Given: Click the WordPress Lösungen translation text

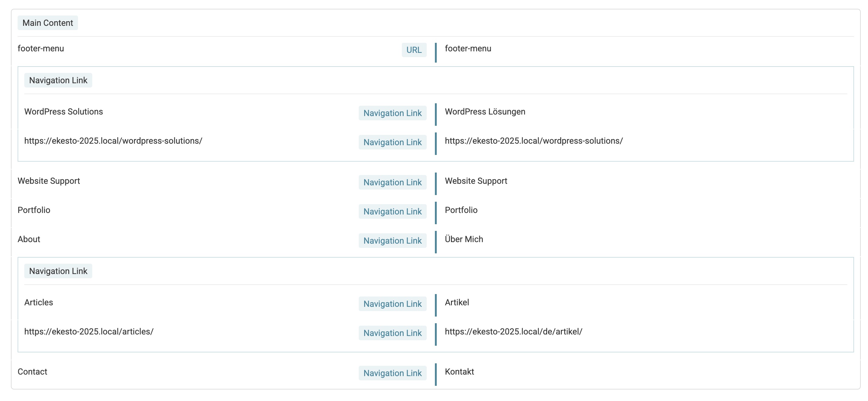Looking at the screenshot, I should [x=485, y=111].
